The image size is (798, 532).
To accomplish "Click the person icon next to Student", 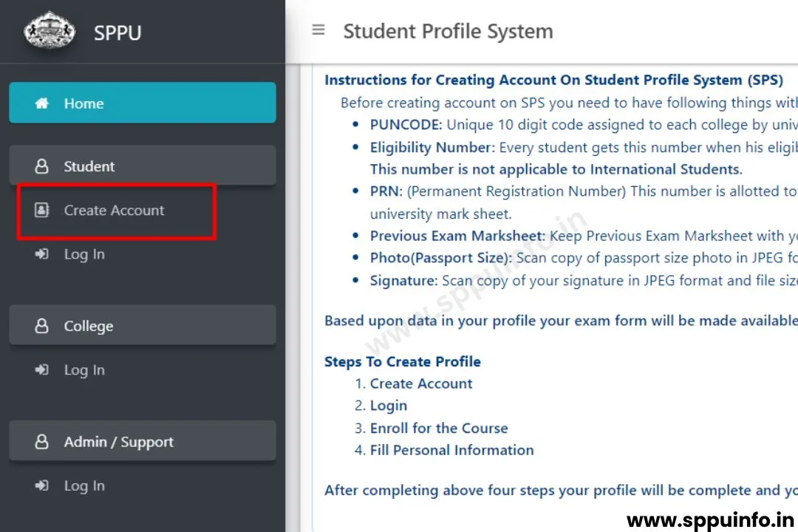I will pos(42,166).
